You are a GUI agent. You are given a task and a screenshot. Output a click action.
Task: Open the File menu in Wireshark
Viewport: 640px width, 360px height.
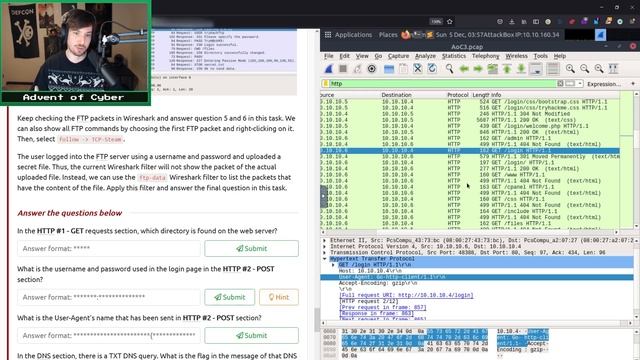[329, 56]
